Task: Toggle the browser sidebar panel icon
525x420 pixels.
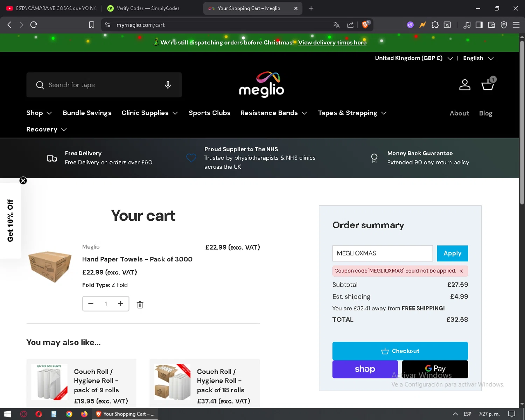Action: [x=479, y=25]
